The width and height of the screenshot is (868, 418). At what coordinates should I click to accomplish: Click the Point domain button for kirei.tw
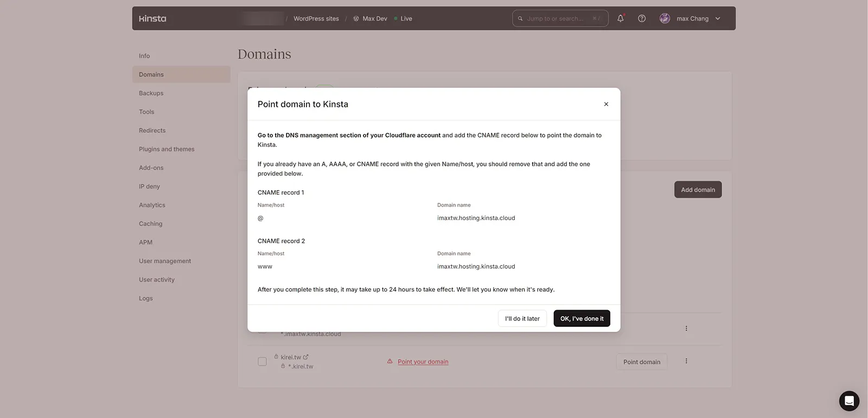point(642,362)
